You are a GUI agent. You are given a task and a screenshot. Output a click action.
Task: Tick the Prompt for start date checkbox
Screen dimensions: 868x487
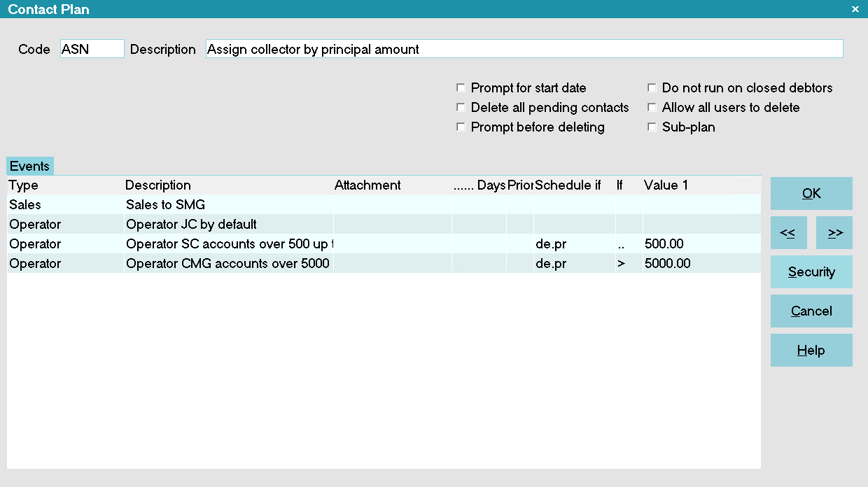tap(461, 88)
